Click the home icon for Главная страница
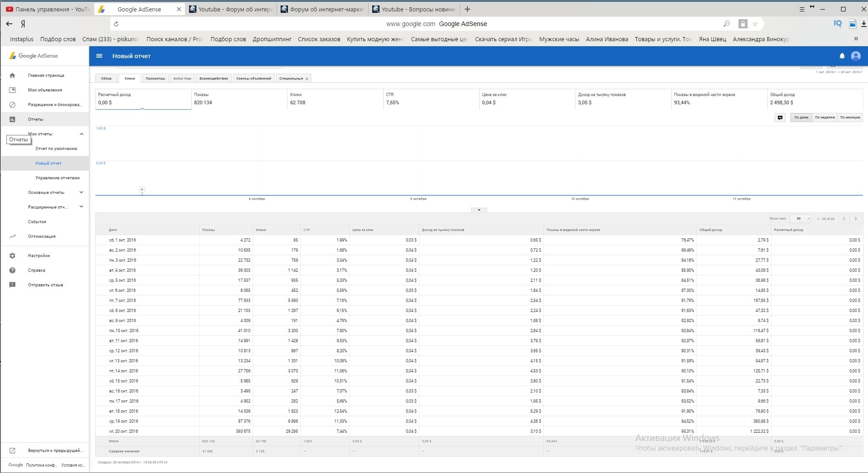 coord(12,75)
